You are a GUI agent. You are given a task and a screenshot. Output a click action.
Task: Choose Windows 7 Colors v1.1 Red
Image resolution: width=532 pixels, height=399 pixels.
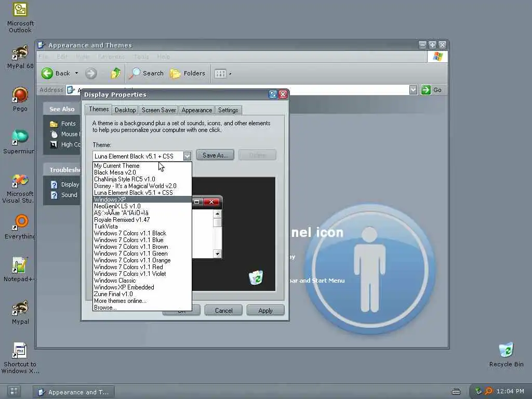142,267
